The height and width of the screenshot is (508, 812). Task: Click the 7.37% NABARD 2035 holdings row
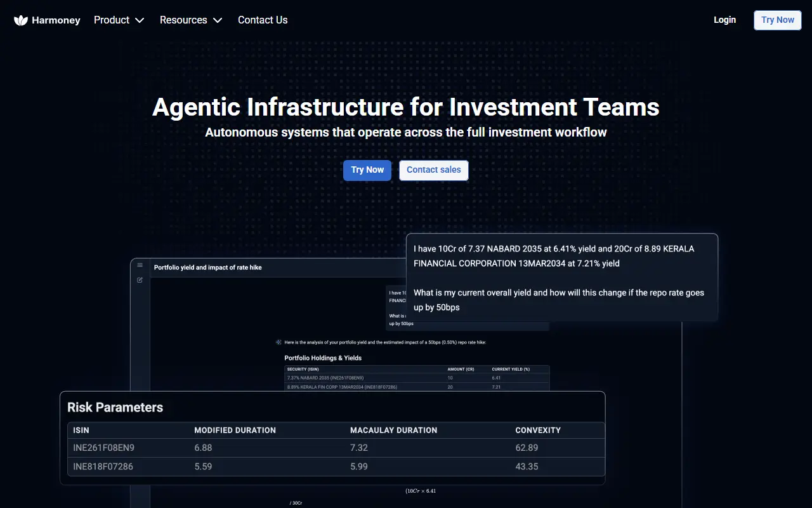(417, 378)
